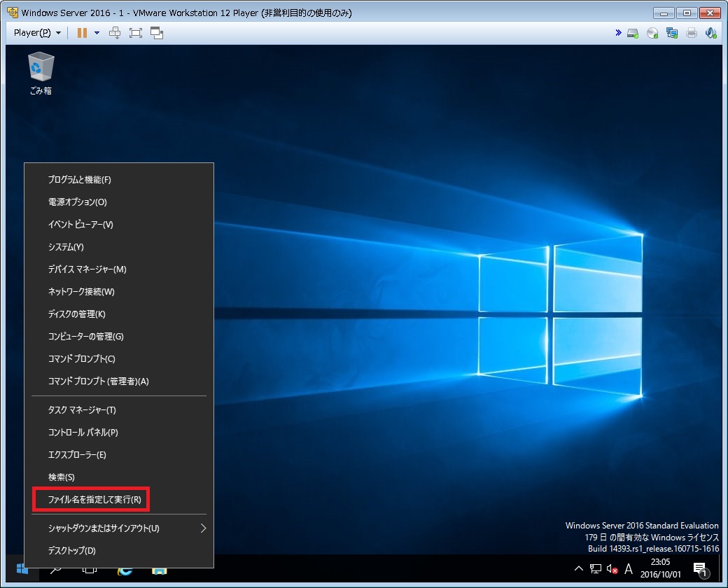Select 検索(S) menu entry

[119, 477]
